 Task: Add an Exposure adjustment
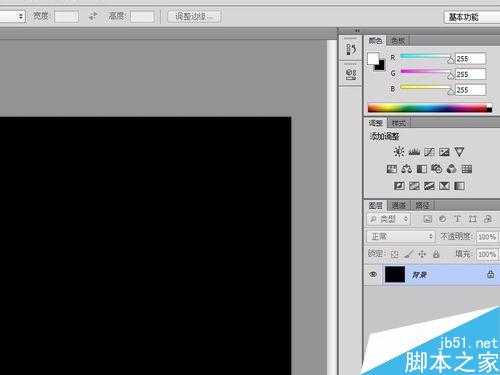point(444,152)
